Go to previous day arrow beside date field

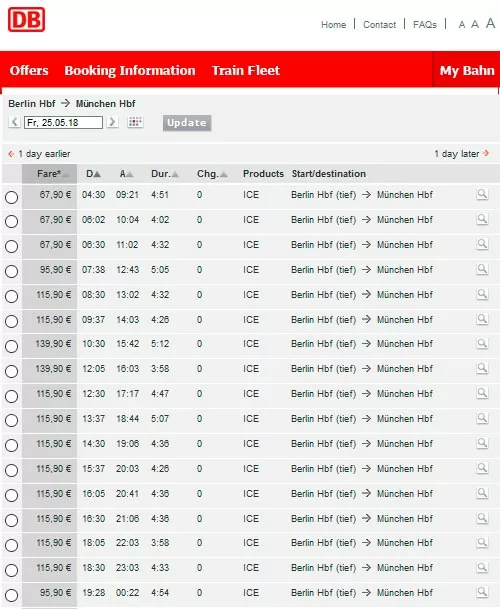click(14, 122)
